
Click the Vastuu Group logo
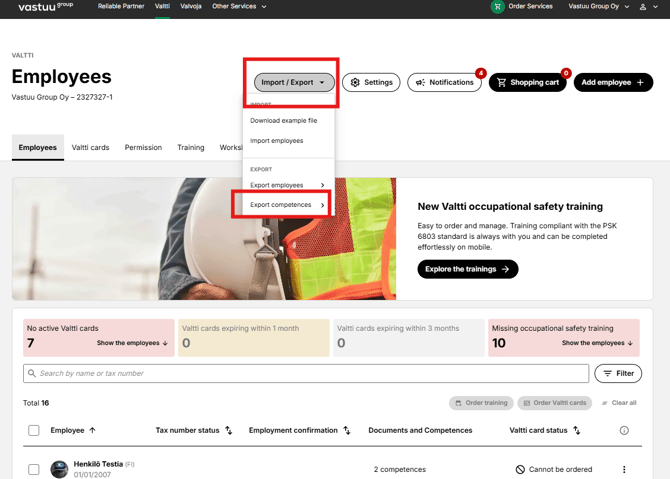pos(45,6)
